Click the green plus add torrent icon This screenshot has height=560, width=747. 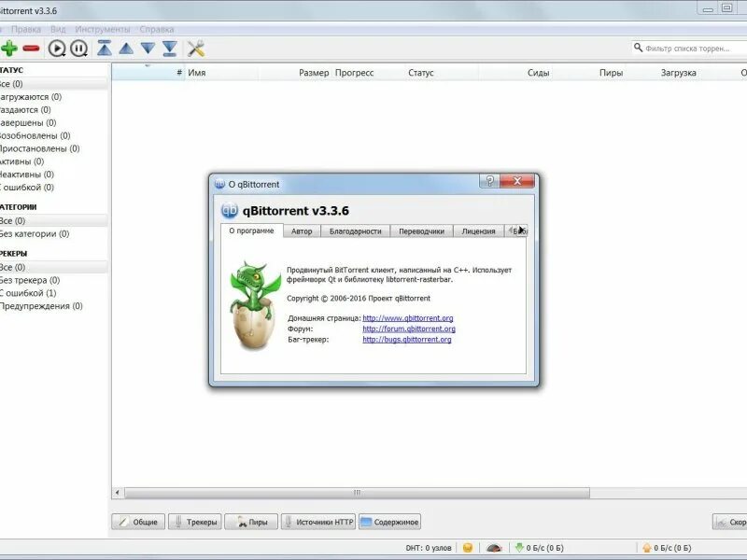[x=9, y=49]
